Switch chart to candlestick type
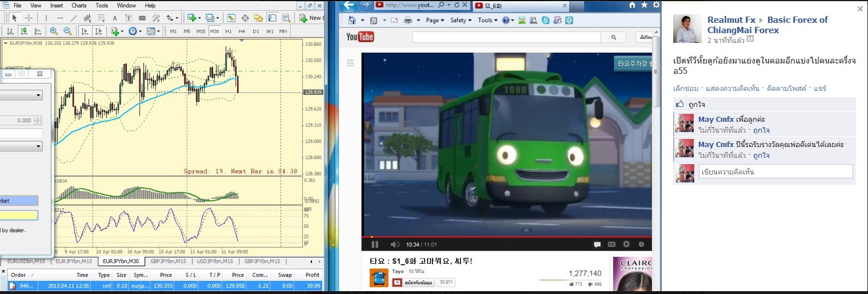 pyautogui.click(x=24, y=31)
